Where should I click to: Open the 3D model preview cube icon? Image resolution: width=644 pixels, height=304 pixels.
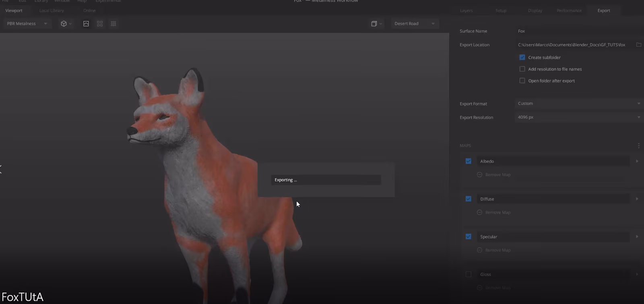click(x=63, y=24)
